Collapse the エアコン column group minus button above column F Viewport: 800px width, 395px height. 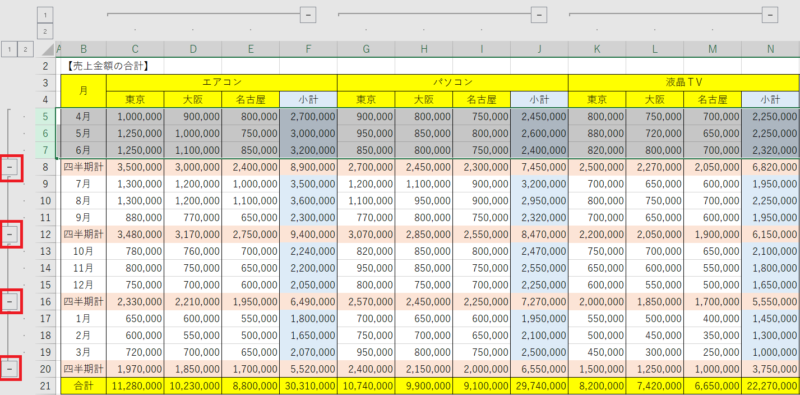pyautogui.click(x=308, y=15)
